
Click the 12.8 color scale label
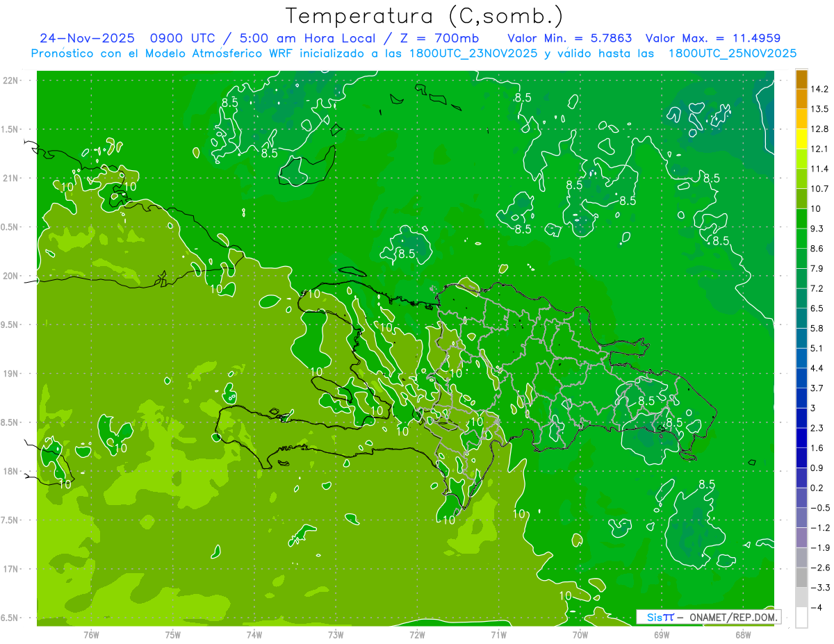point(819,129)
